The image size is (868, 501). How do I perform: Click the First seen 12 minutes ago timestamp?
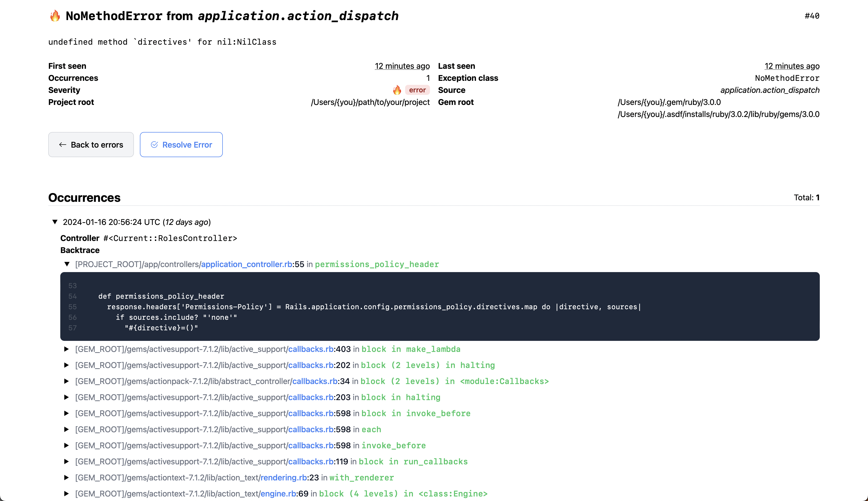pyautogui.click(x=402, y=66)
